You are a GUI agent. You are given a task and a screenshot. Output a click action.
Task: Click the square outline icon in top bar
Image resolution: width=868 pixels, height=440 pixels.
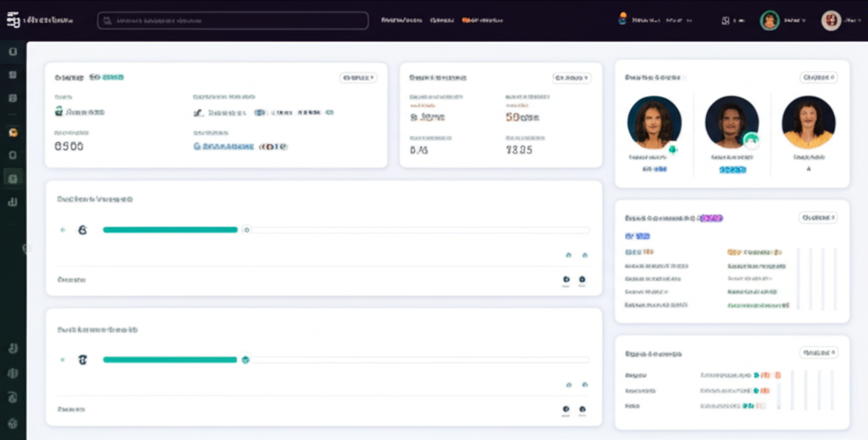click(x=726, y=20)
